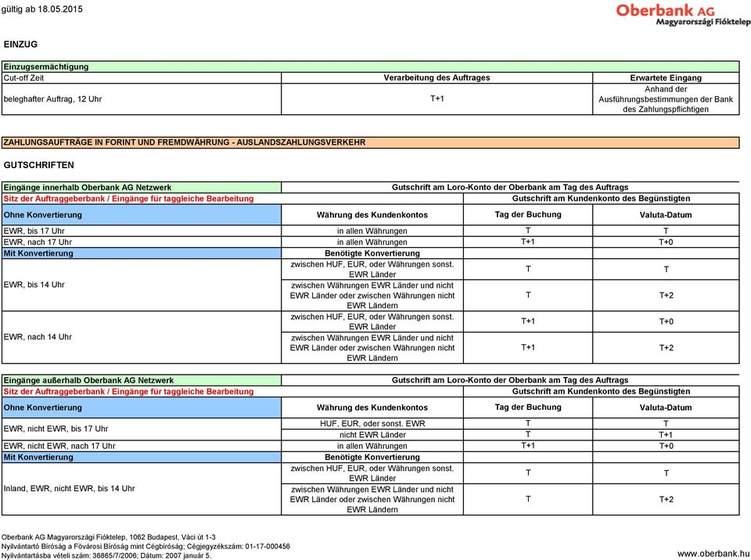Select 'Eingänge außerhalb Oberbank AG Netzwerk' header
751x560 pixels.
click(x=142, y=380)
